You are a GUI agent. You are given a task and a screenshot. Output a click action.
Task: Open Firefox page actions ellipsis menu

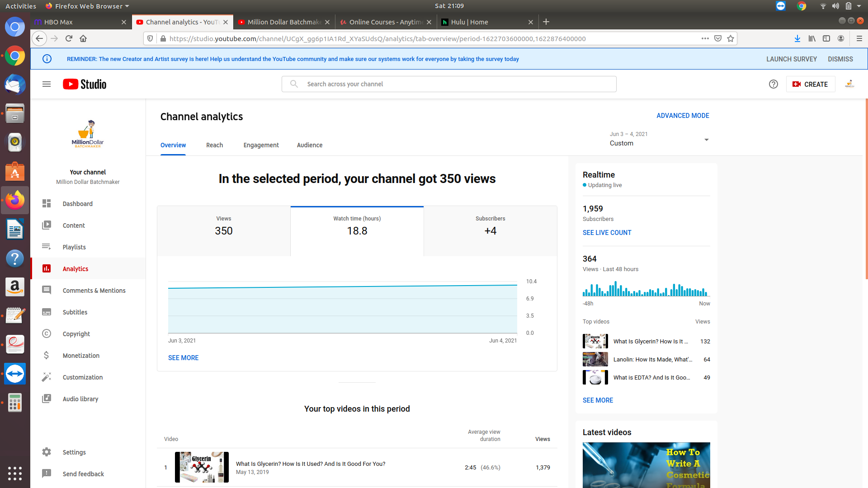click(x=705, y=38)
